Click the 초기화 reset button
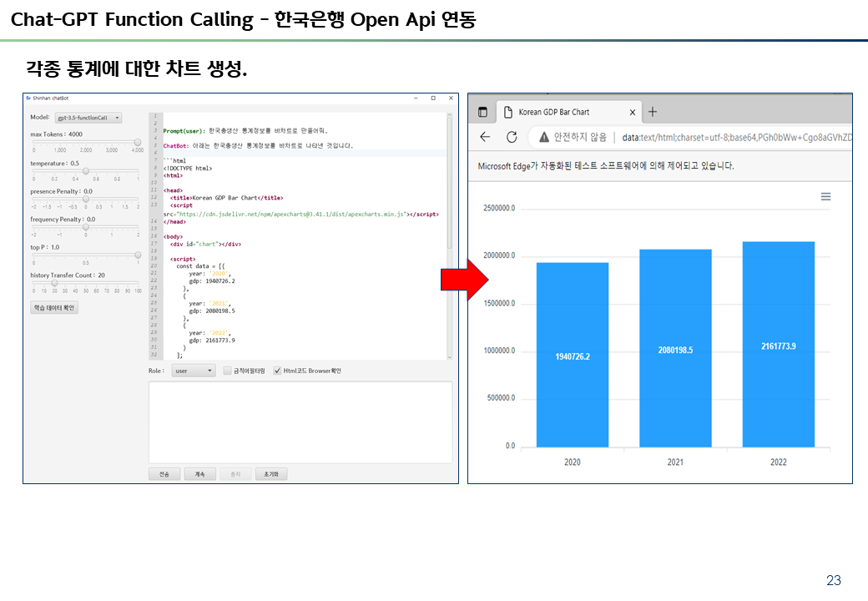 tap(271, 474)
